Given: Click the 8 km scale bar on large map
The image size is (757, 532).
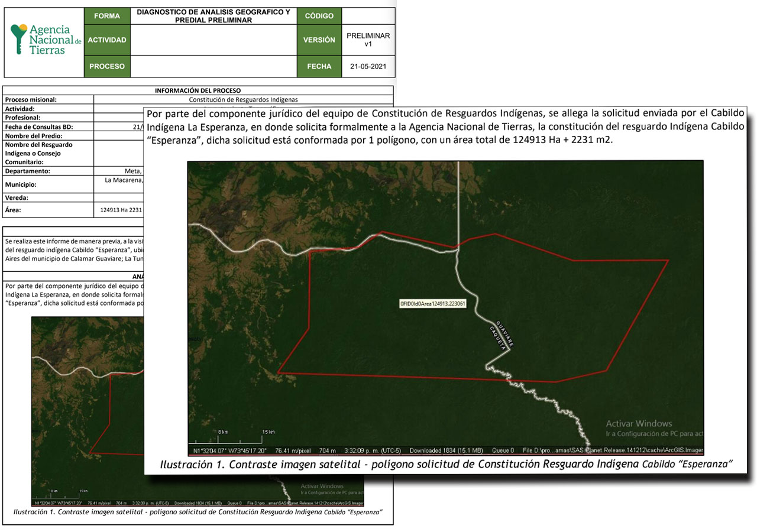Looking at the screenshot, I should click(224, 432).
